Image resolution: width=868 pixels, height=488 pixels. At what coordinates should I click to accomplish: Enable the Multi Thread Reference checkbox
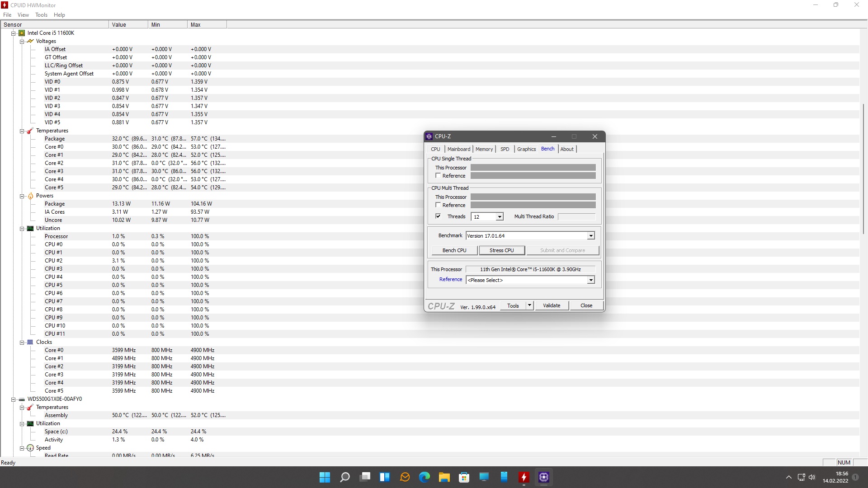coord(438,205)
